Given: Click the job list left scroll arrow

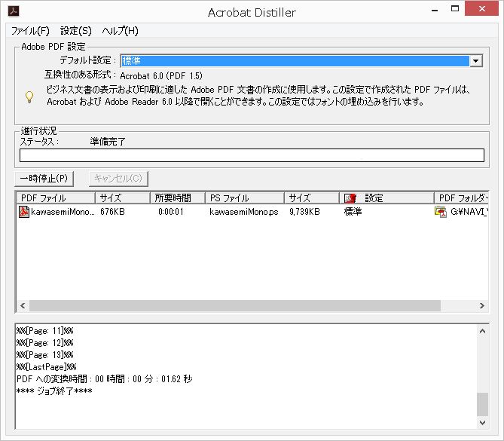Looking at the screenshot, I should click(x=23, y=305).
